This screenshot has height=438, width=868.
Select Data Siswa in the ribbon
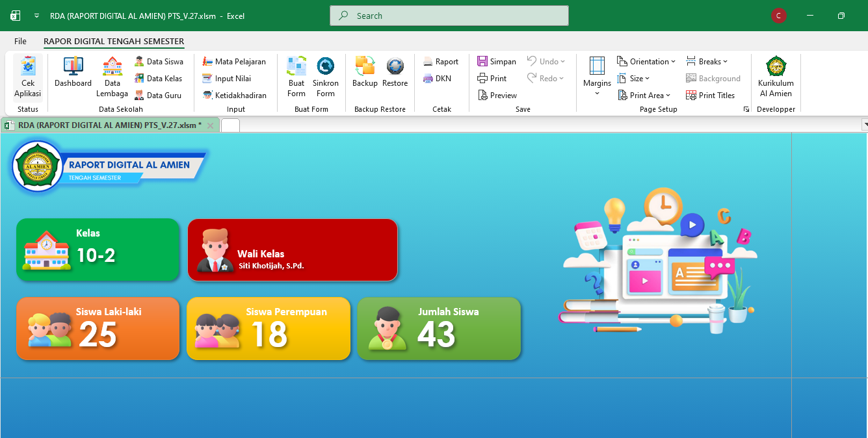point(159,62)
